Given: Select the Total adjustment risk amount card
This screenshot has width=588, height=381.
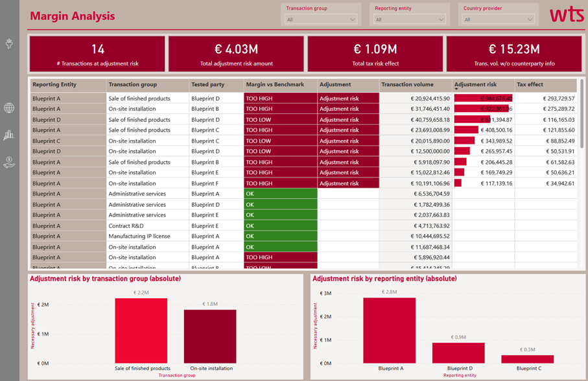Looking at the screenshot, I should point(236,54).
